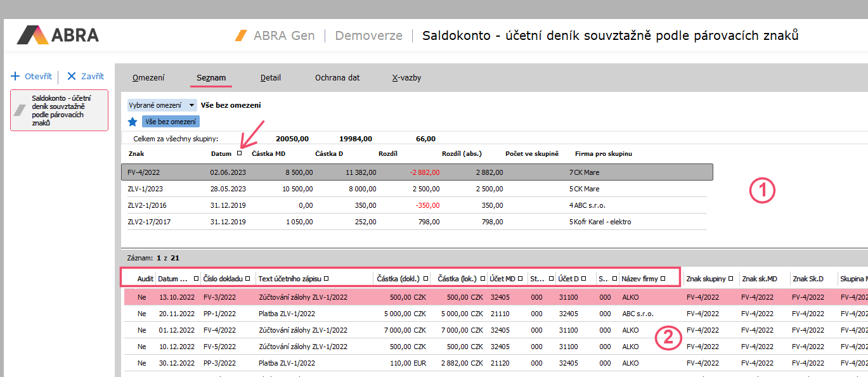Click the orange ABRA Gen stripe icon
Image resolution: width=868 pixels, height=377 pixels.
pos(241,35)
